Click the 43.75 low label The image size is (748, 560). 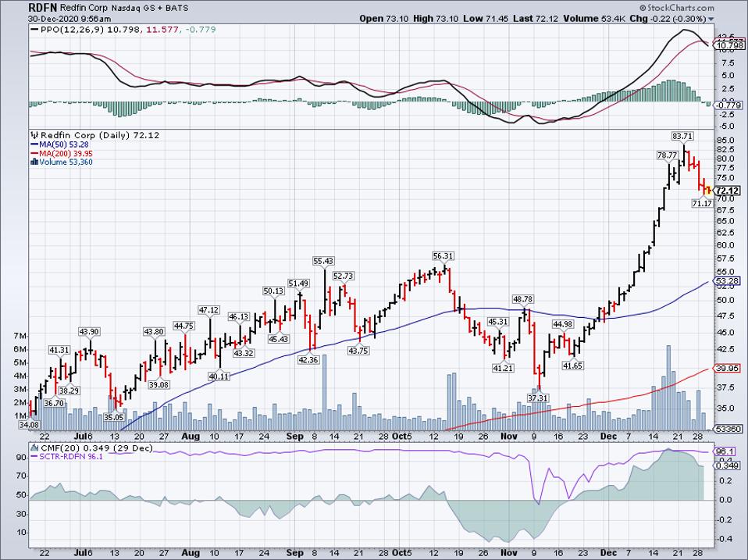point(358,351)
